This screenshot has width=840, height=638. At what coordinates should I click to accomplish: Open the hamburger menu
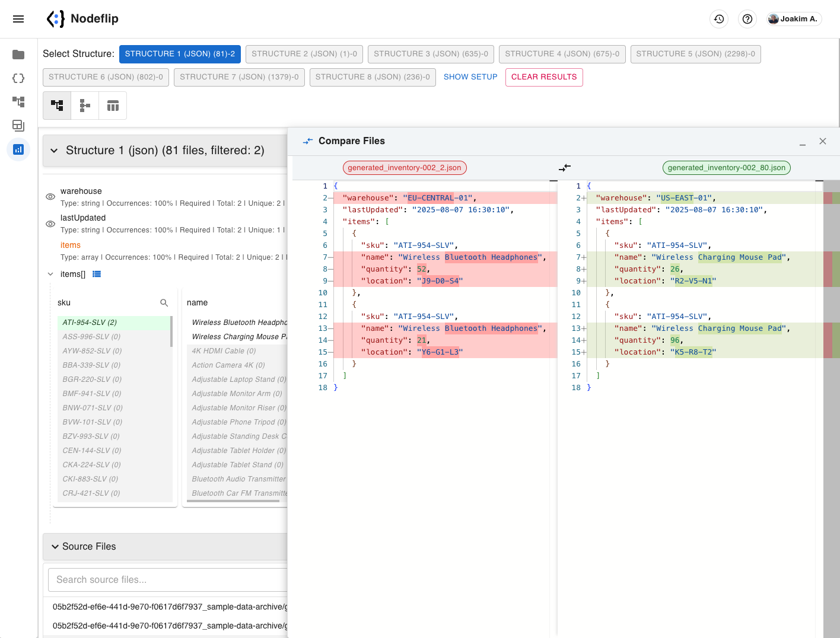[x=18, y=19]
